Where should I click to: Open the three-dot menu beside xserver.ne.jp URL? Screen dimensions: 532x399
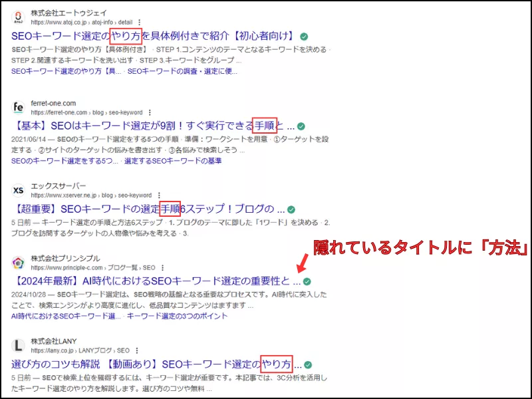(159, 196)
